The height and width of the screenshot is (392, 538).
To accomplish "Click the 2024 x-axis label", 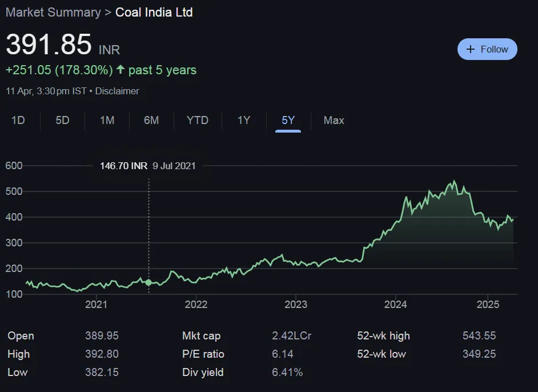I will tap(395, 305).
